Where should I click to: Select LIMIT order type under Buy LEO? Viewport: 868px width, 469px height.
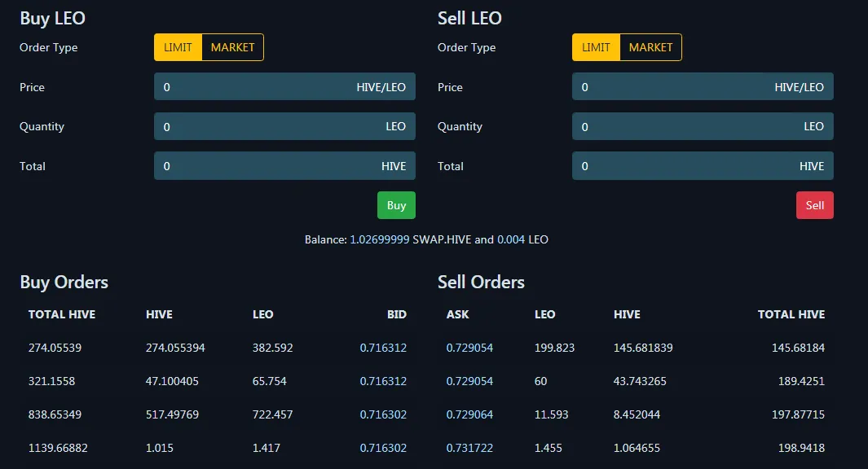click(x=178, y=47)
